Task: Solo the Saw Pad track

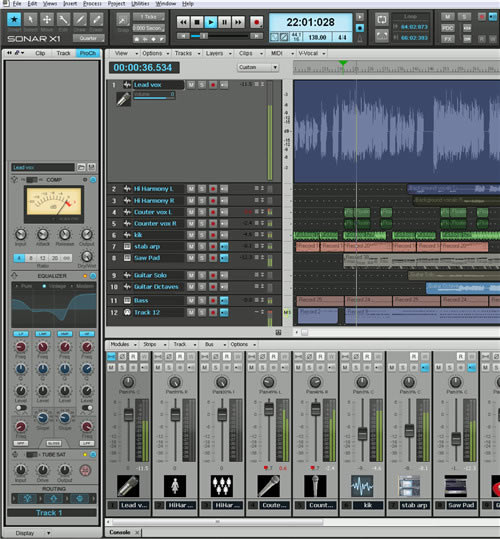Action: pyautogui.click(x=202, y=258)
